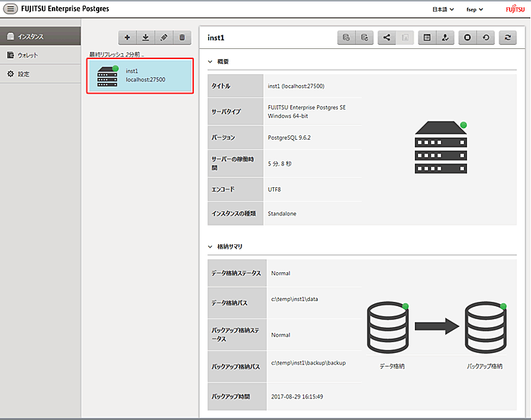Click the c:\temp\inst1\data path
Viewport: 531px width, 420px height.
click(295, 299)
